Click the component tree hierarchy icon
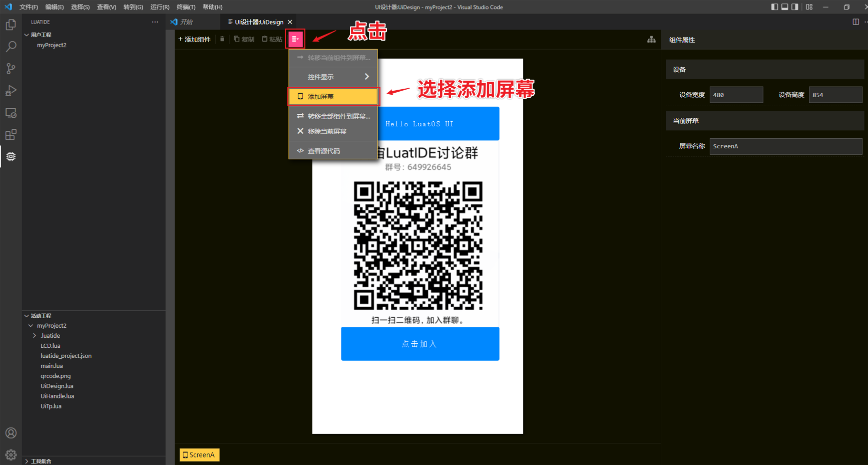 [651, 39]
